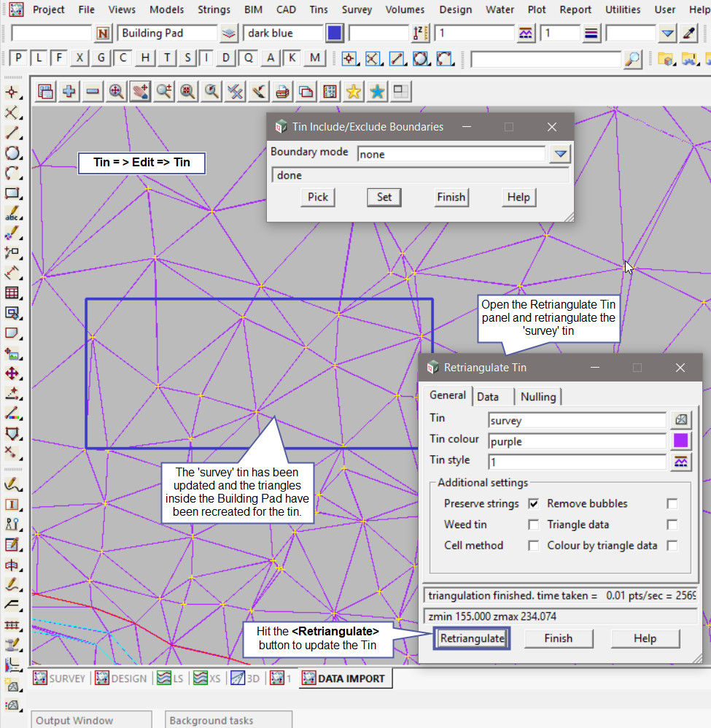Viewport: 711px width, 728px height.
Task: Click the plus zoom-in icon in view toolbar
Action: (x=69, y=91)
